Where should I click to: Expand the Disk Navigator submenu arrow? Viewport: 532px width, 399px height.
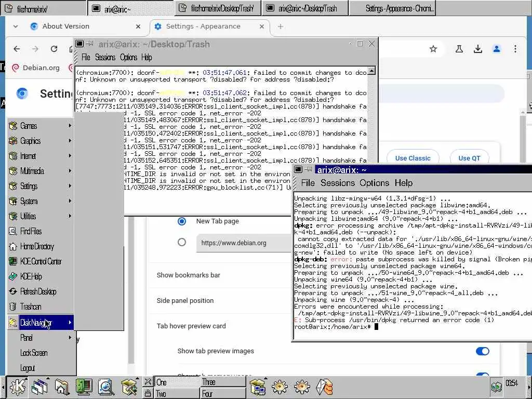pyautogui.click(x=70, y=322)
